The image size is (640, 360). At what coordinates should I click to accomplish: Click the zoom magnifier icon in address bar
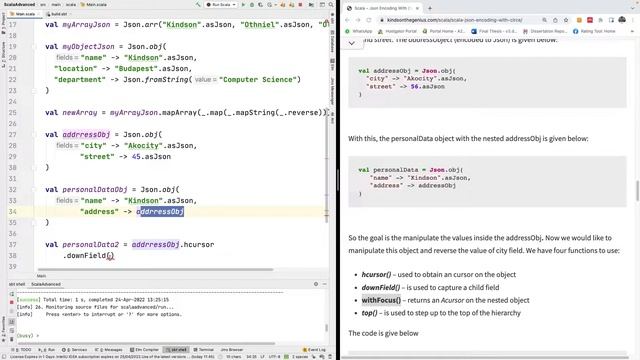tap(544, 20)
